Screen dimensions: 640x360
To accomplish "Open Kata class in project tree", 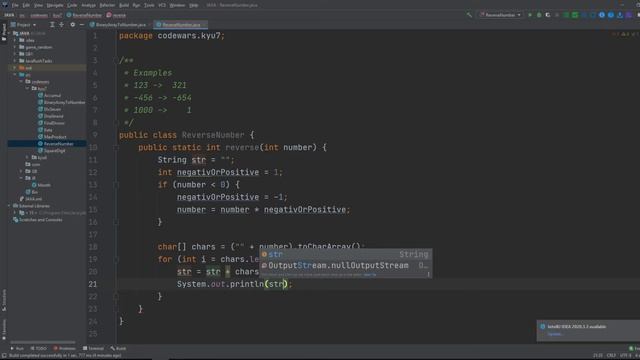I will pos(45,130).
